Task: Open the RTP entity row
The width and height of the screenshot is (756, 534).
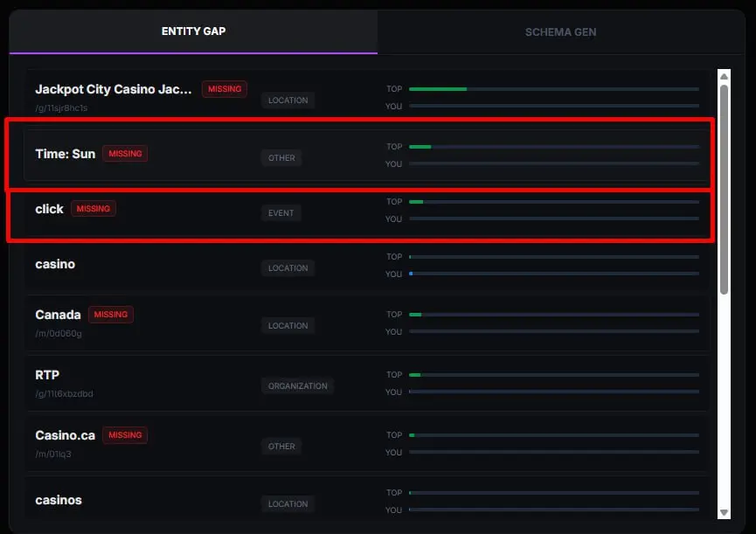Action: pos(47,375)
